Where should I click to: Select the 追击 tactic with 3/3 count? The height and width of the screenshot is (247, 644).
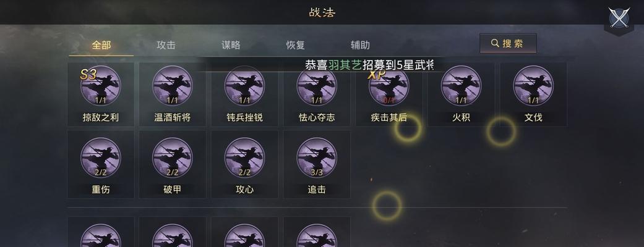(x=317, y=158)
